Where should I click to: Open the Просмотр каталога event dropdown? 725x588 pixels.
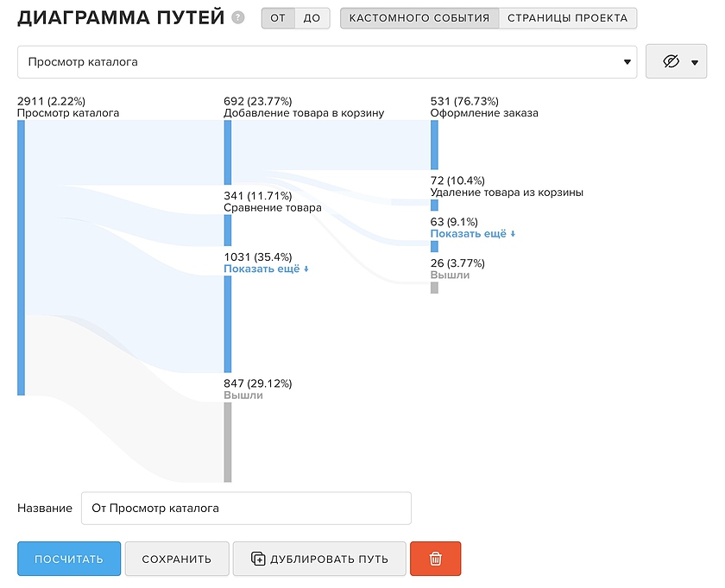point(327,62)
